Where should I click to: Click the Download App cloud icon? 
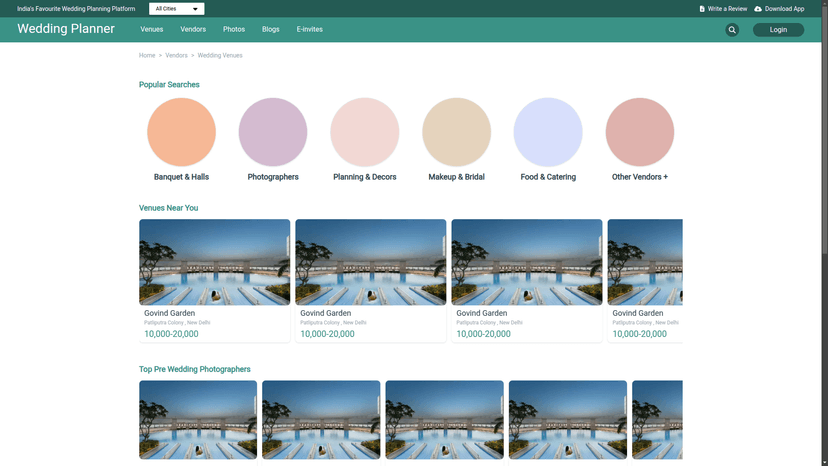(758, 9)
